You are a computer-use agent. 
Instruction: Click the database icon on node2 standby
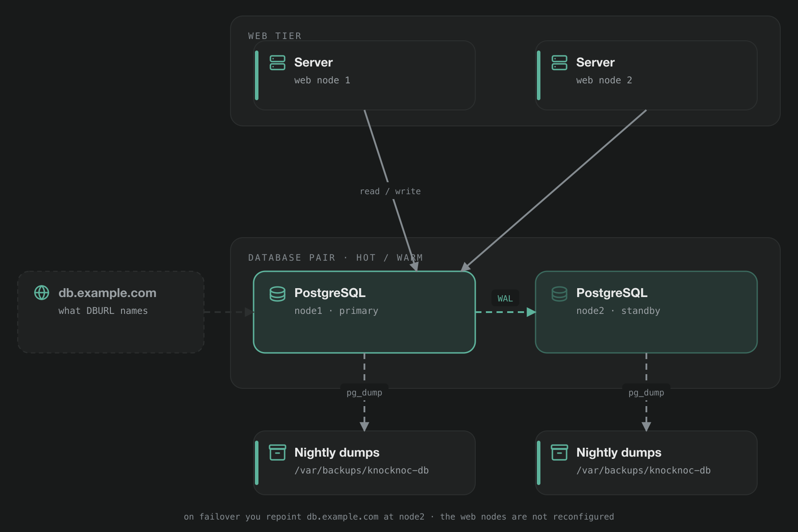(x=559, y=293)
